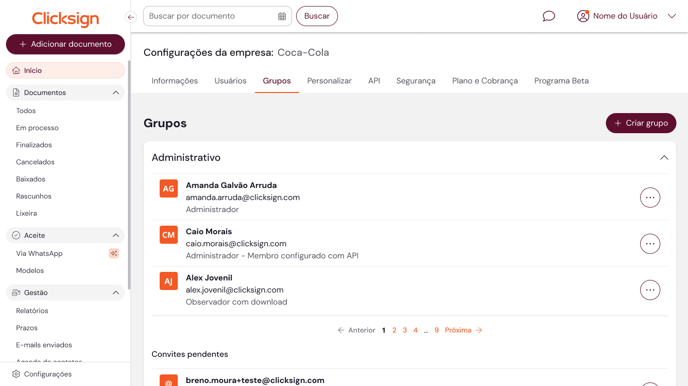
Task: Select current page 1
Action: click(x=383, y=330)
